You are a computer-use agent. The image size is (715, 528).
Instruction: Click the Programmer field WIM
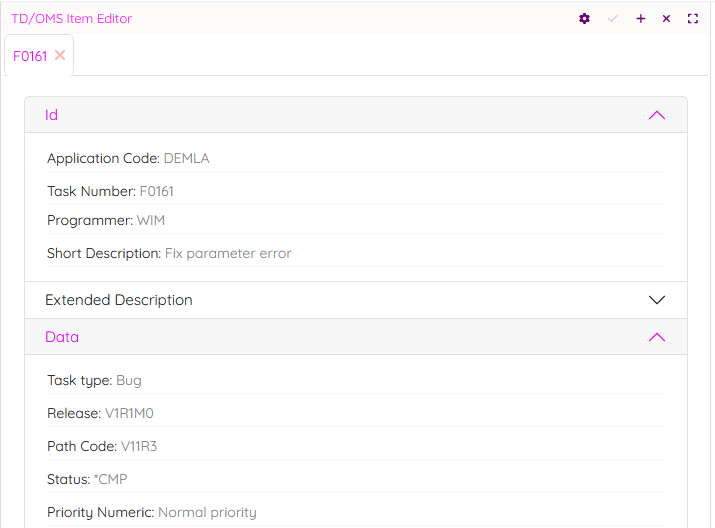pyautogui.click(x=151, y=220)
